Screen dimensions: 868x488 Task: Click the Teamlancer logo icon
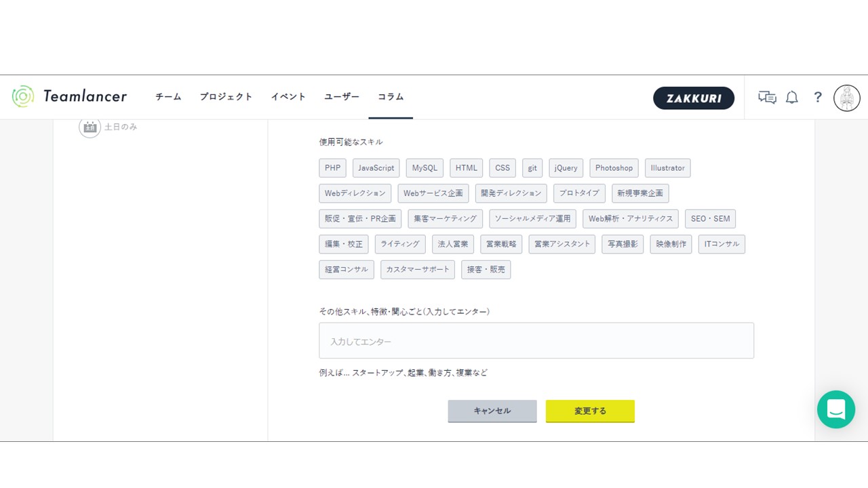pos(23,97)
